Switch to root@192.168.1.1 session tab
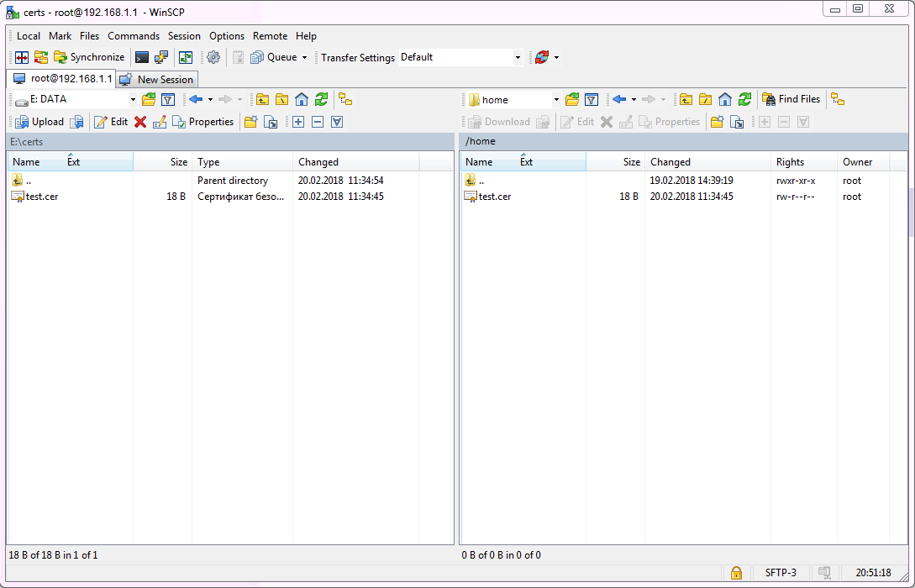The height and width of the screenshot is (588, 915). 62,78
